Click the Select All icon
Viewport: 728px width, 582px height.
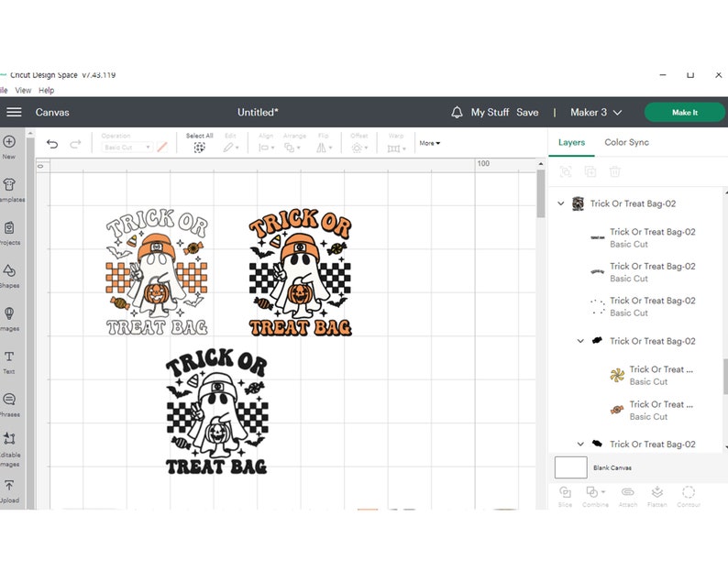point(199,148)
